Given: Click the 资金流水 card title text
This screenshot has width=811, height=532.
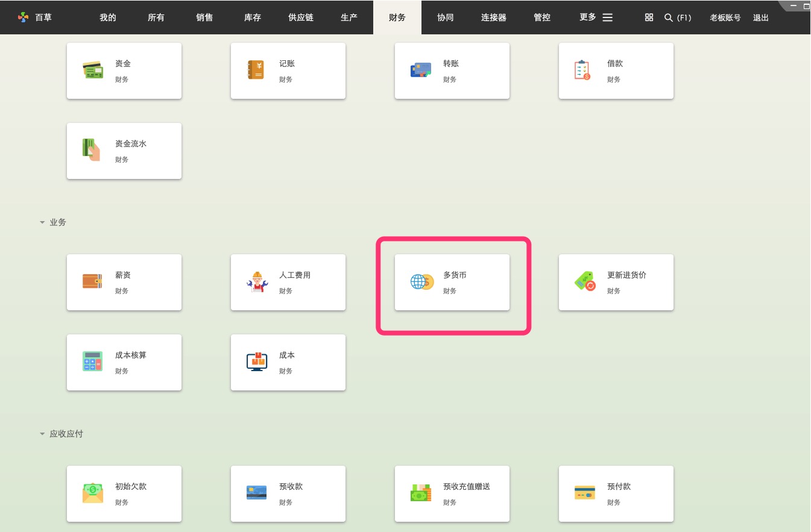Looking at the screenshot, I should point(131,144).
